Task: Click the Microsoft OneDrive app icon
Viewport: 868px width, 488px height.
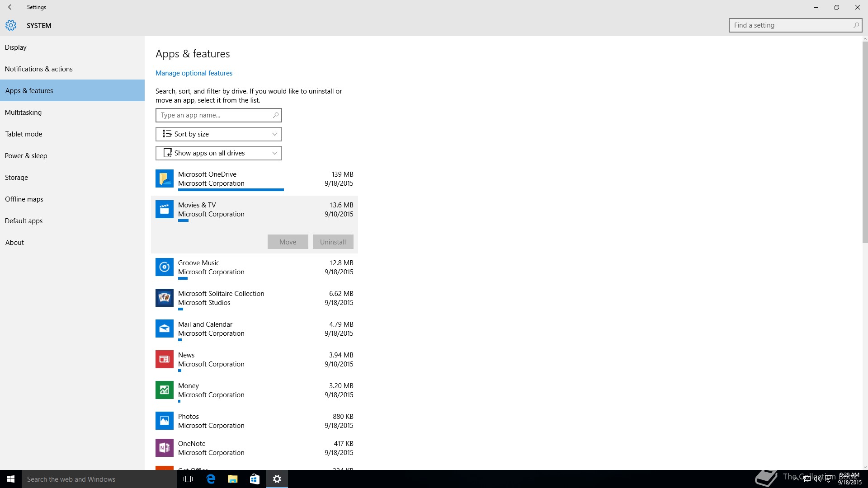Action: [x=165, y=178]
